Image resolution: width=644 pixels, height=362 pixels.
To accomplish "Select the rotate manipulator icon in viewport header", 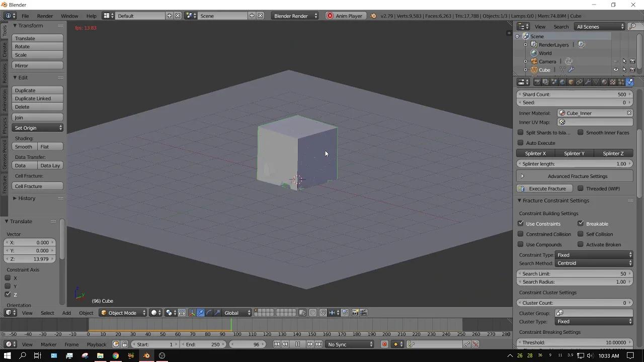I will (x=209, y=312).
